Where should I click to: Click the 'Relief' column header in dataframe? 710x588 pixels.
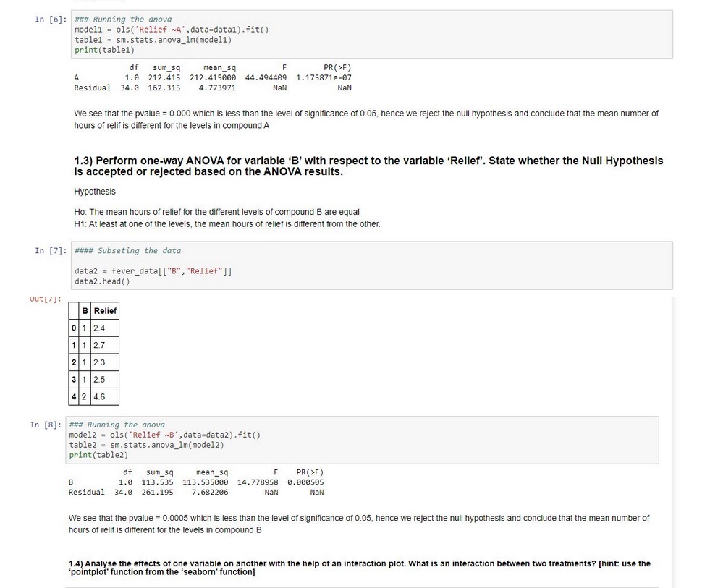pos(105,311)
